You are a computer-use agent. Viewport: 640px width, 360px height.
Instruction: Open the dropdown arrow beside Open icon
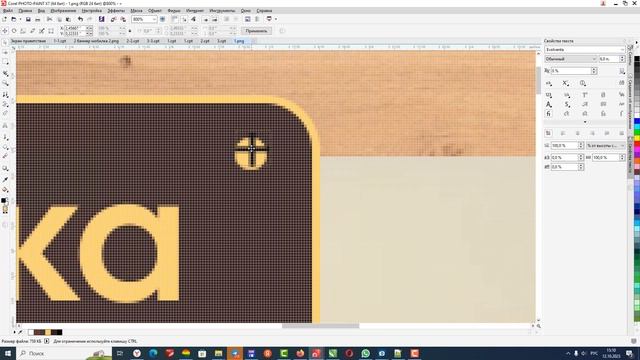point(20,19)
